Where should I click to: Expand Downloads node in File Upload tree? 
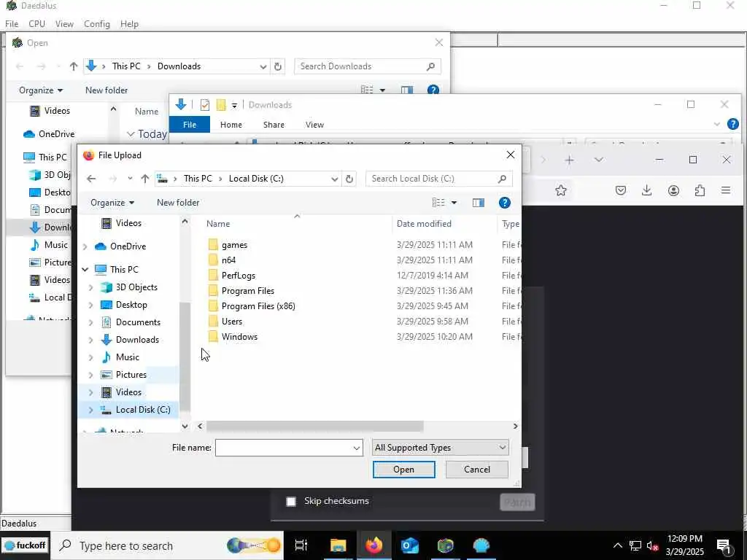coord(91,340)
